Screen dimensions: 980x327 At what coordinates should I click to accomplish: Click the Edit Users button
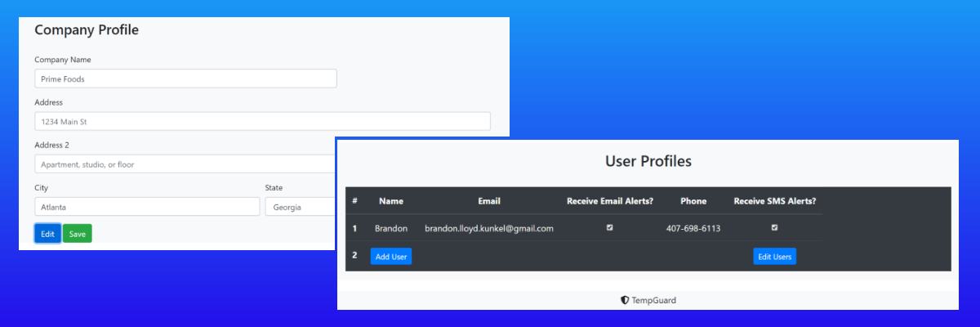[774, 257]
